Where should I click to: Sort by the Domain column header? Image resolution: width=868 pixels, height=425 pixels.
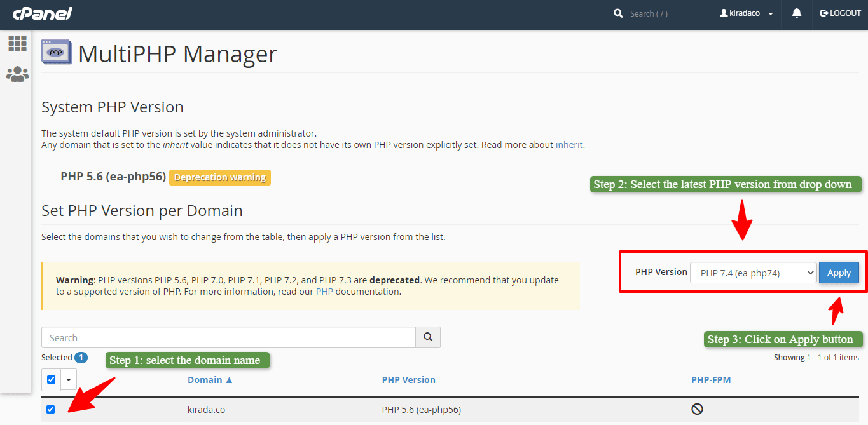(x=210, y=380)
